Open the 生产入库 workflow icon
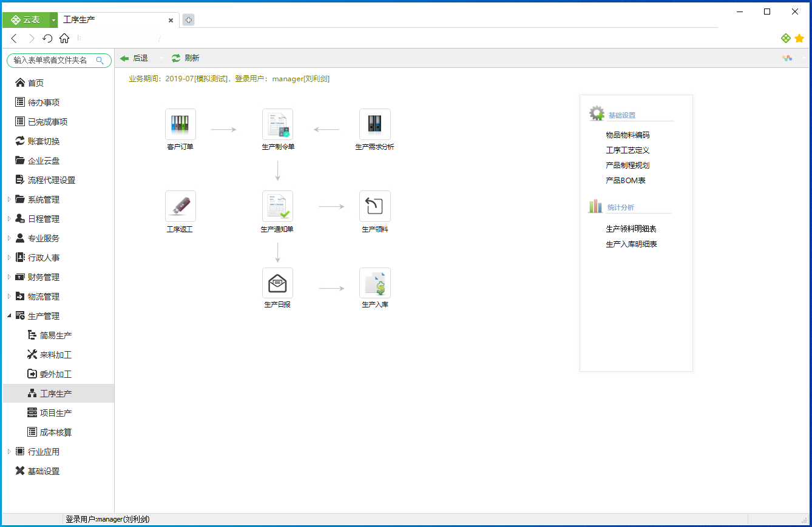The image size is (812, 527). pos(374,283)
